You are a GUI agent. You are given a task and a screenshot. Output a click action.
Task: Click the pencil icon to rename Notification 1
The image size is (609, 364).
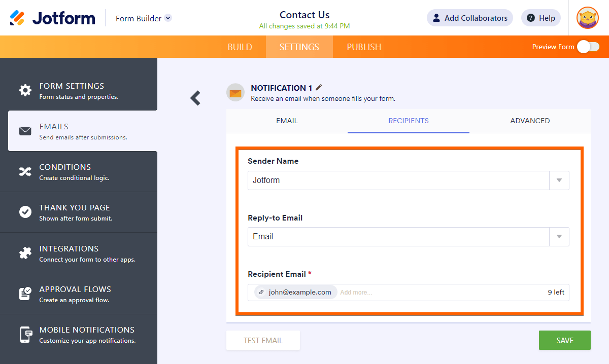(319, 88)
